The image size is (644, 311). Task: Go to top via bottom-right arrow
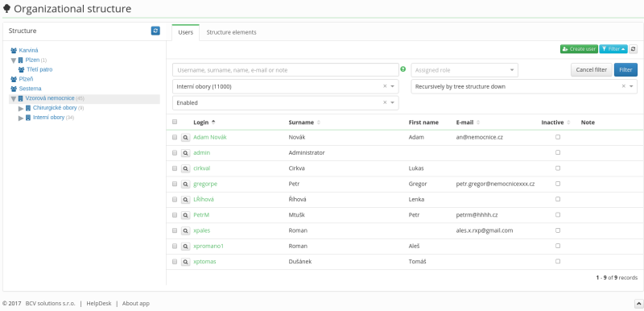coord(638,304)
